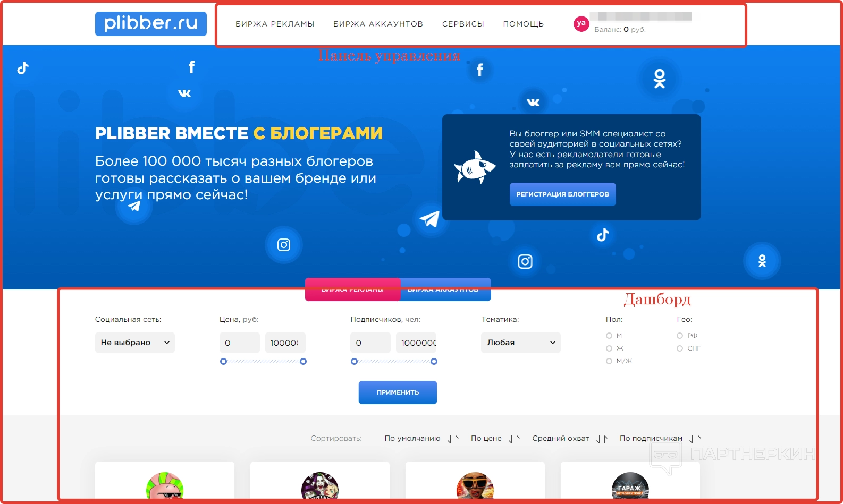The width and height of the screenshot is (843, 504).
Task: Choose "СНГ" in the Гео options
Action: (680, 348)
